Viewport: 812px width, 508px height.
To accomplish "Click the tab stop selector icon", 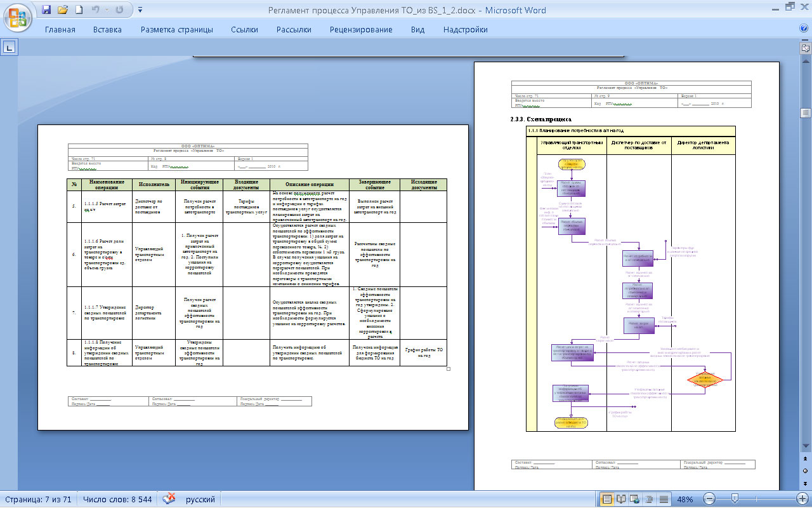I will click(x=10, y=47).
